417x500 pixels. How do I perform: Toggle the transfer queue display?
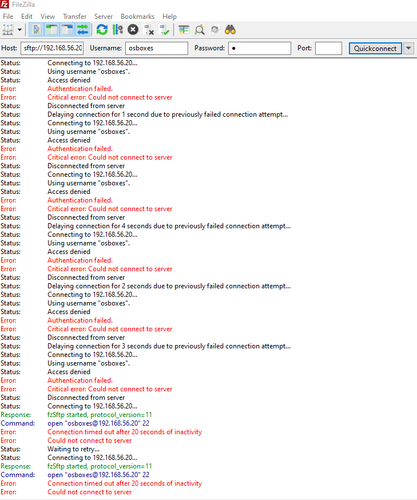coord(83,30)
